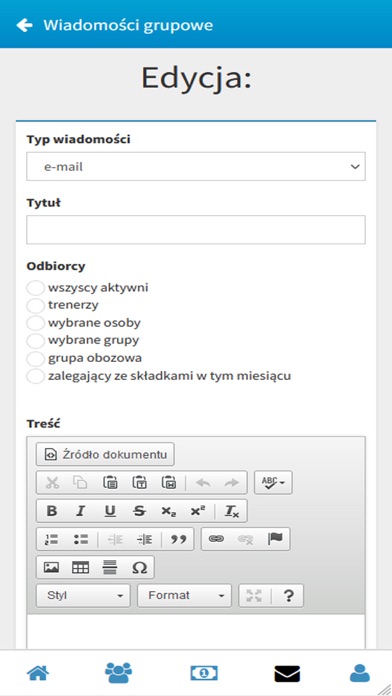Switch to Źródło dokumentu view

105,454
